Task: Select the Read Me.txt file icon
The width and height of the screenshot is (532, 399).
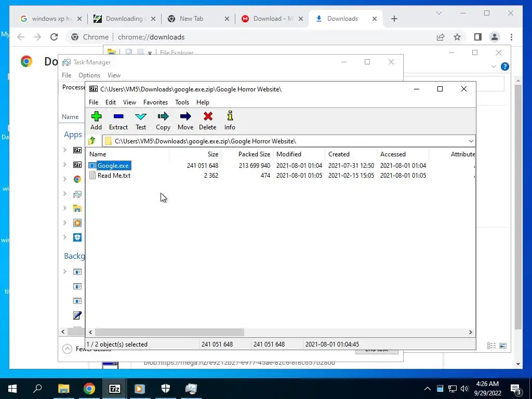Action: (x=92, y=176)
